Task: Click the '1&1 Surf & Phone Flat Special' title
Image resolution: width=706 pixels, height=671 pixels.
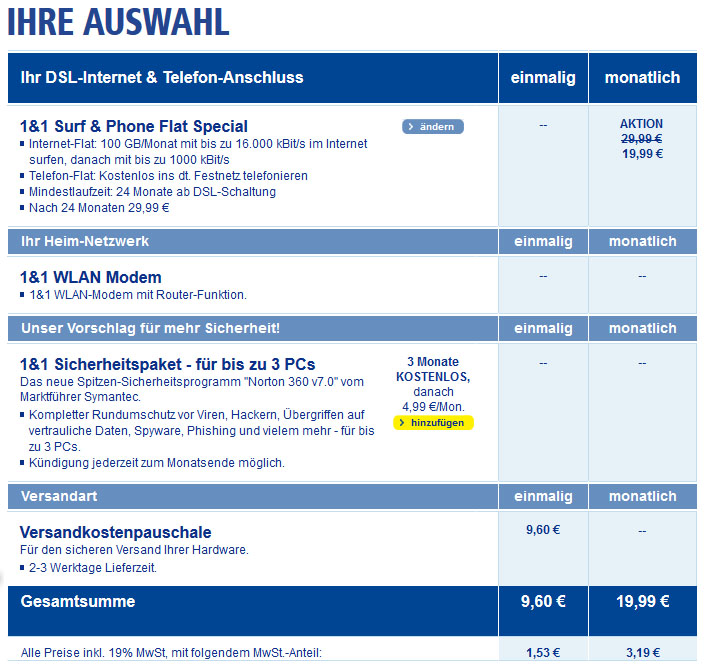Action: [134, 127]
